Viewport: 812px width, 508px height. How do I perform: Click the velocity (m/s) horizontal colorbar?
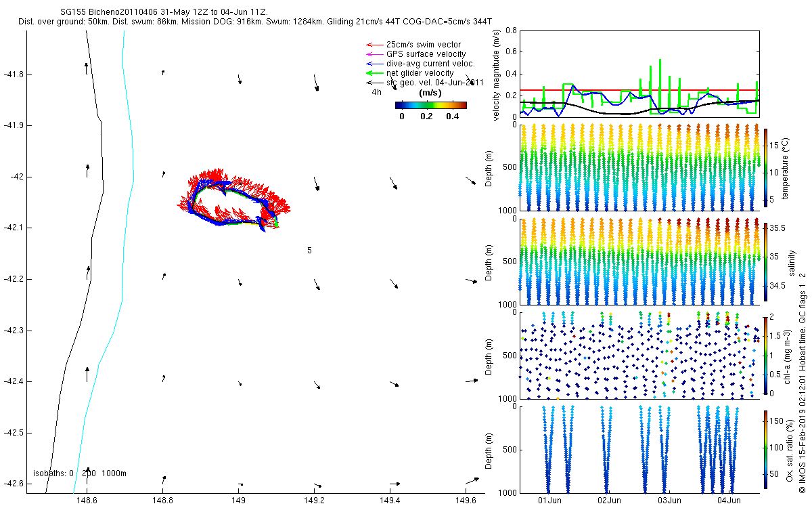coord(431,105)
